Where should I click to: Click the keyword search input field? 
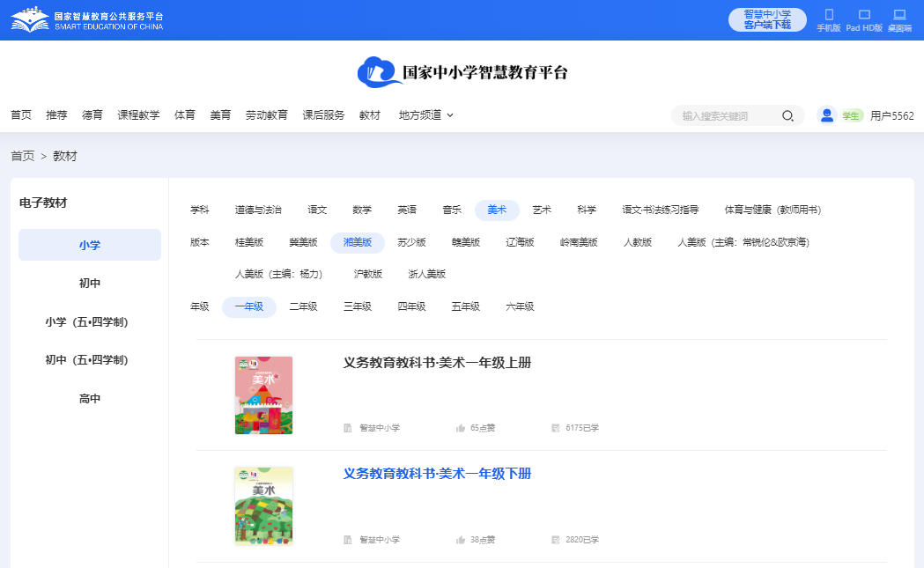[x=727, y=116]
